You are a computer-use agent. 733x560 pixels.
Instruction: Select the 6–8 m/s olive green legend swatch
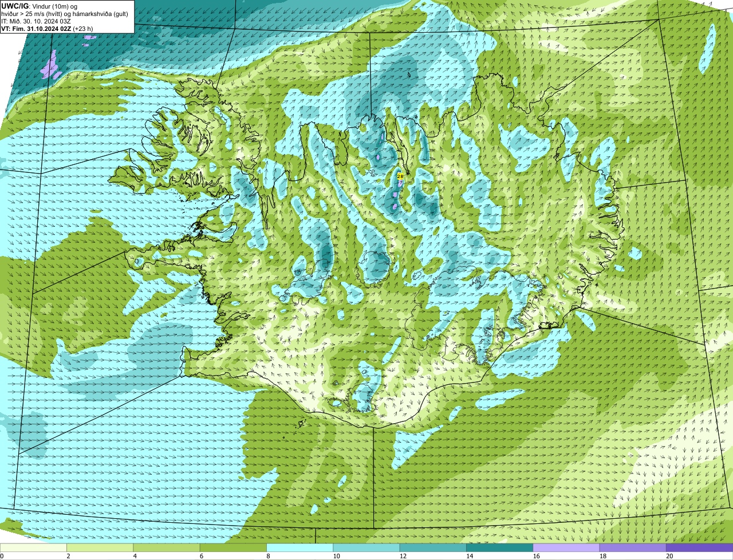[234, 548]
